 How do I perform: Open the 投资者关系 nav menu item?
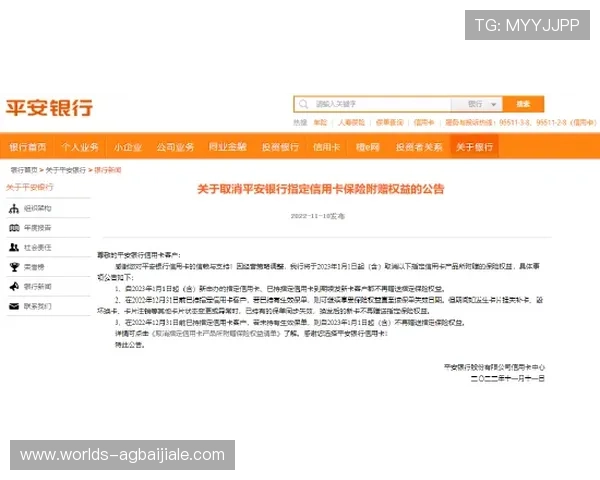click(x=419, y=147)
